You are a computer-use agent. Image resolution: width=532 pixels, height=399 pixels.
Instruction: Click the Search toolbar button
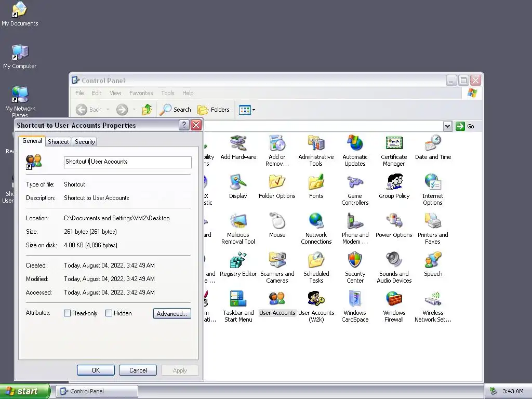[x=176, y=110]
